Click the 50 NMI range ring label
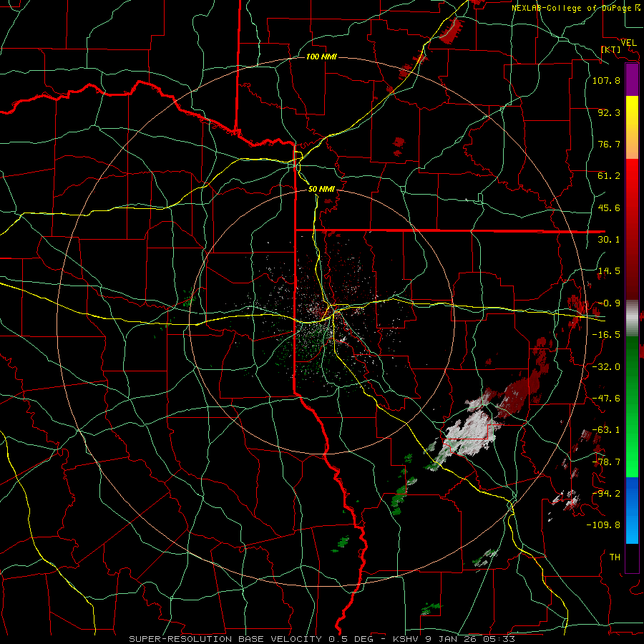The height and width of the screenshot is (644, 644). 321,190
